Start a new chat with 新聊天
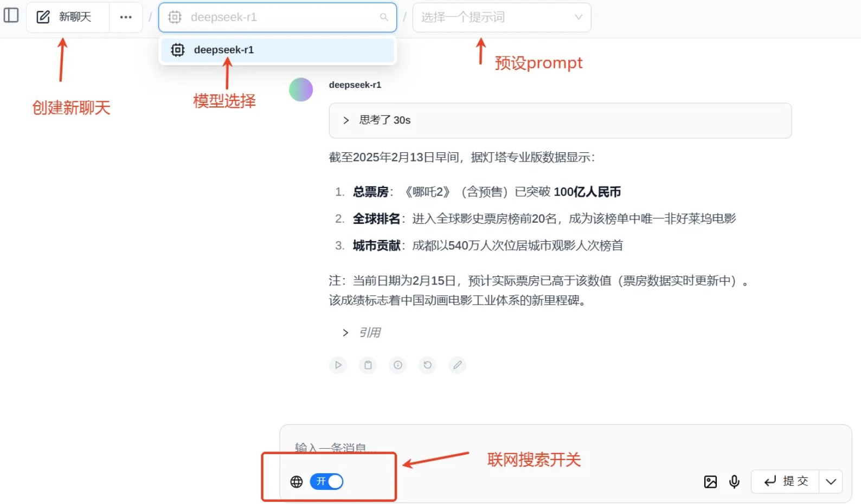861x504 pixels. [67, 17]
